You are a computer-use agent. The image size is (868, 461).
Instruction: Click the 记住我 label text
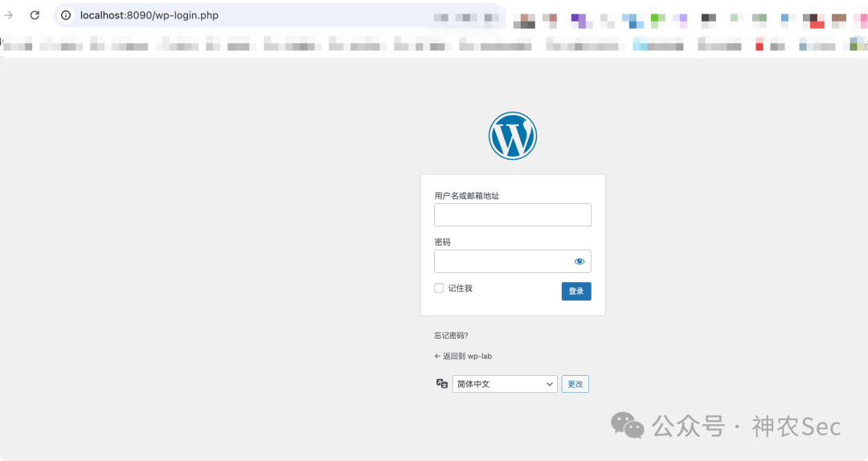point(460,288)
